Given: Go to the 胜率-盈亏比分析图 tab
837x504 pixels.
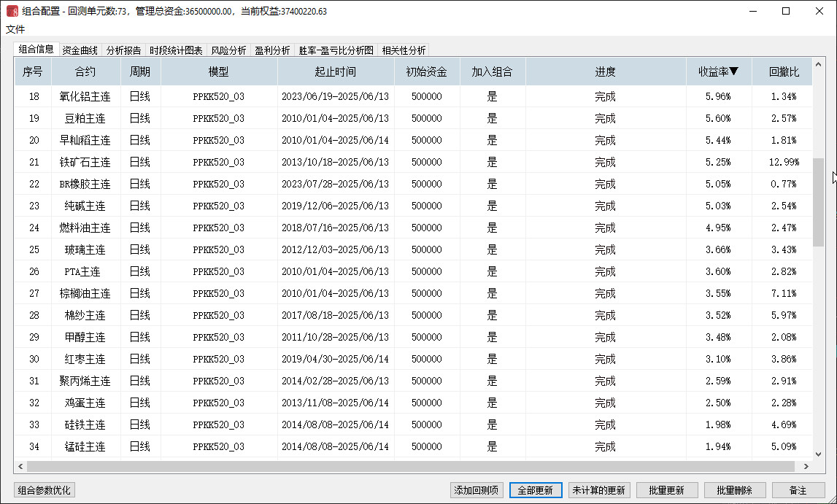Looking at the screenshot, I should (336, 50).
